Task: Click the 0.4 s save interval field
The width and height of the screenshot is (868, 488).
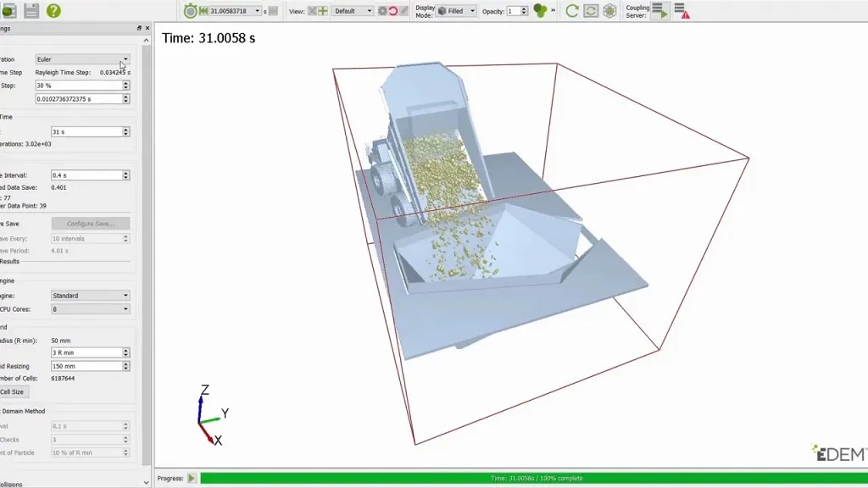Action: (90, 175)
